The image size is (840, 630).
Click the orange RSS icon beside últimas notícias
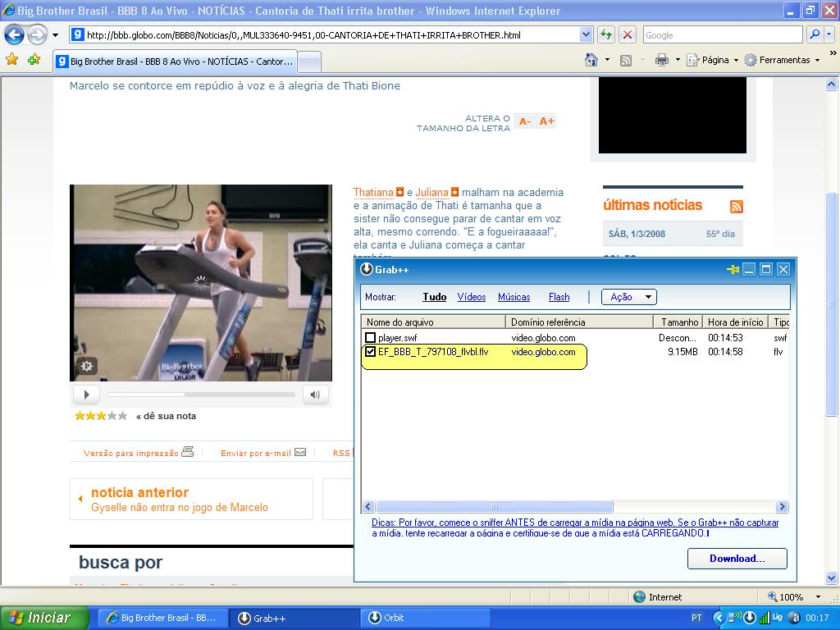click(x=736, y=206)
